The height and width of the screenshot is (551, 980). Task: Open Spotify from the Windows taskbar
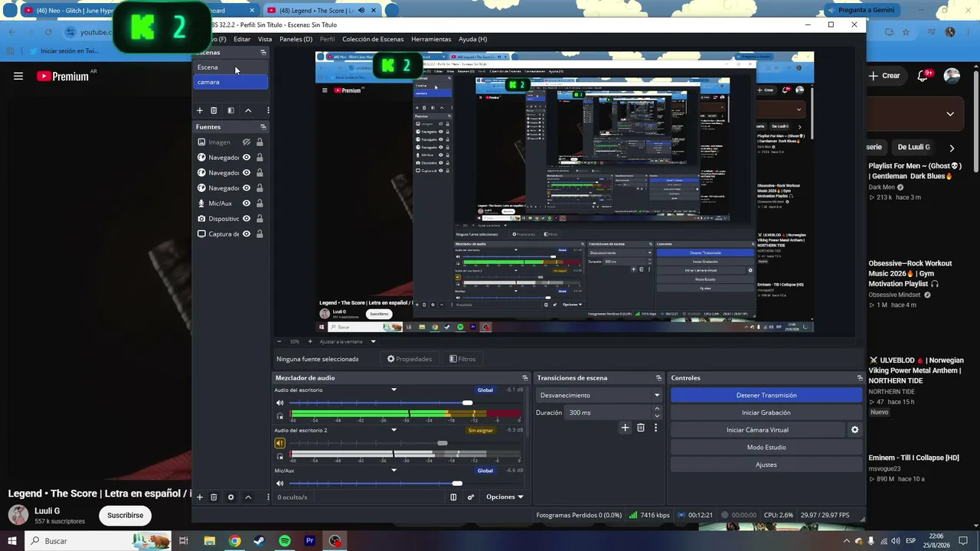[285, 541]
